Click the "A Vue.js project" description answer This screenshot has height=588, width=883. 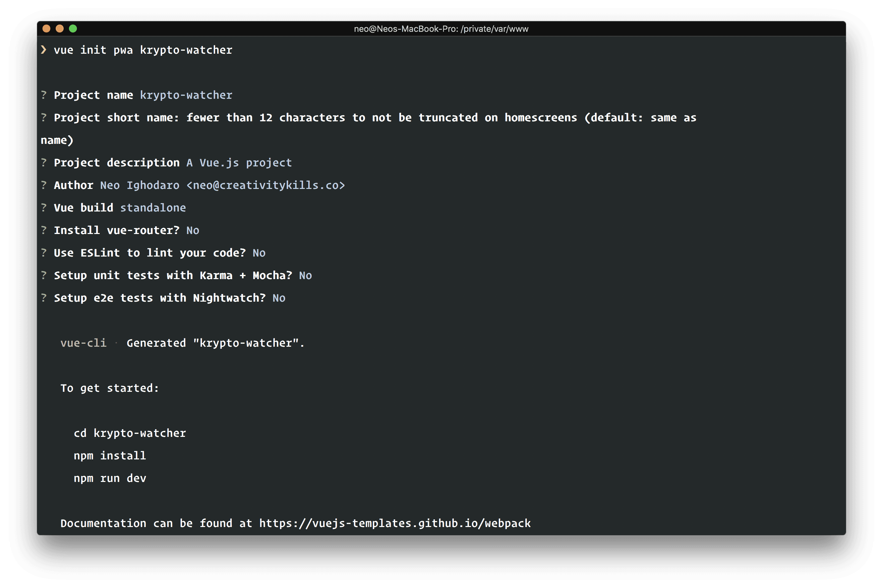[239, 163]
